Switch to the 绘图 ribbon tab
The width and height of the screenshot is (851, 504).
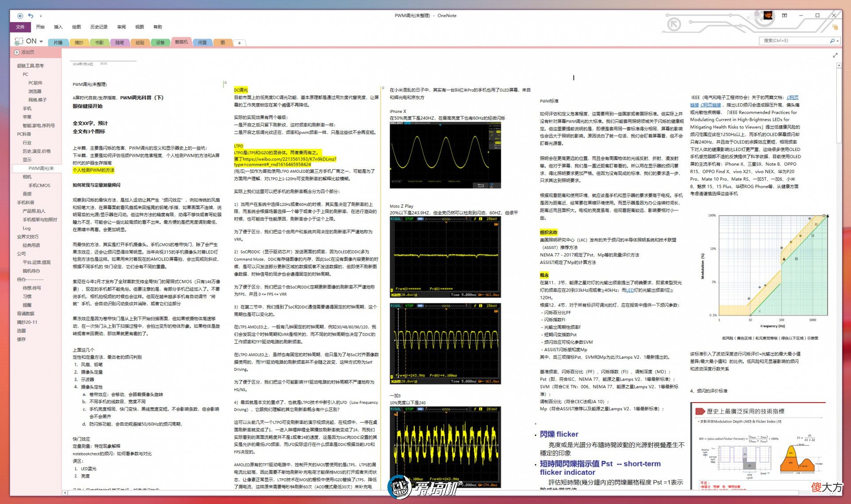pyautogui.click(x=76, y=27)
